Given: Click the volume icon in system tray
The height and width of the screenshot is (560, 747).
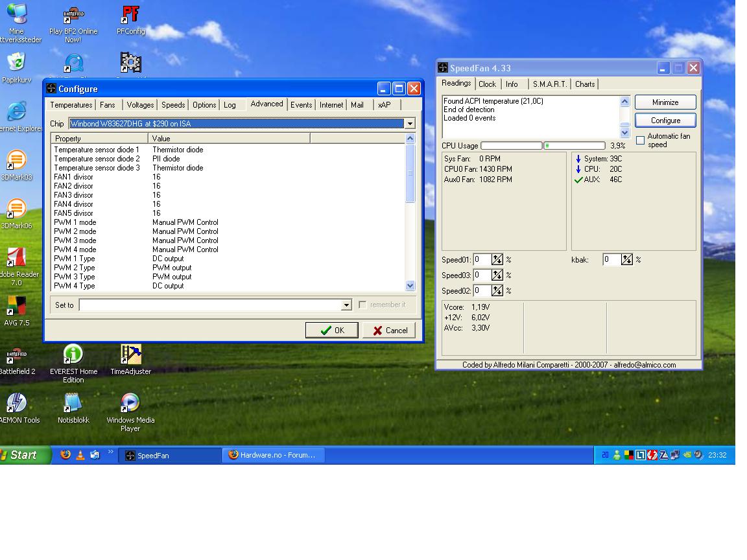Looking at the screenshot, I should pos(698,455).
